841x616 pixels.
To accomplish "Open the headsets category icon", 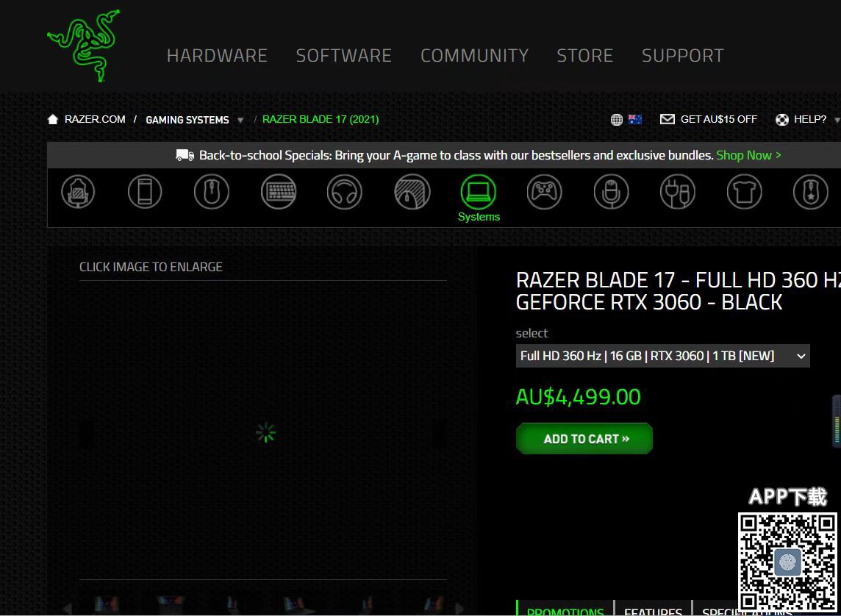I will pyautogui.click(x=345, y=192).
